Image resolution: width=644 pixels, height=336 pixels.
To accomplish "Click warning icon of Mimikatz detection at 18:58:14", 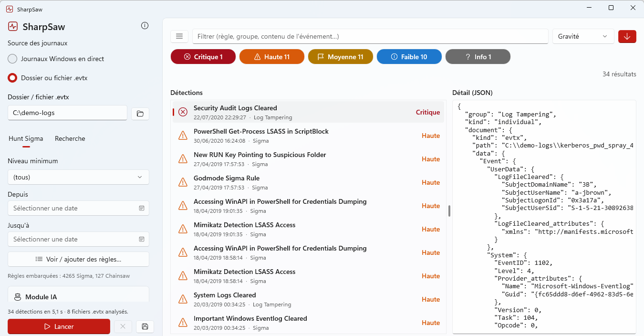I will pyautogui.click(x=183, y=276).
